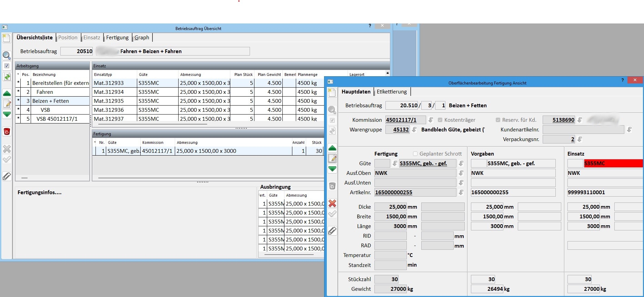Open lookup arrow next to Kundenartikelnr. field
Image resolution: width=644 pixels, height=297 pixels.
[630, 130]
